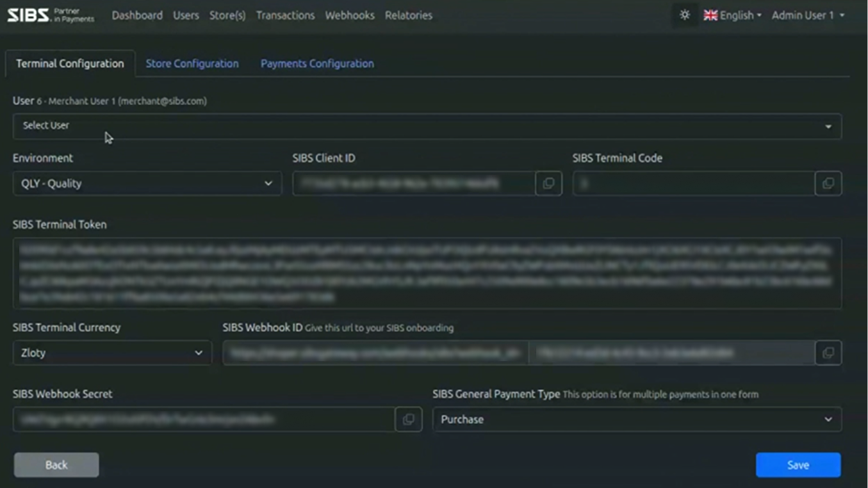Copy the SIBS Terminal Code value
The width and height of the screenshot is (868, 488).
[828, 183]
